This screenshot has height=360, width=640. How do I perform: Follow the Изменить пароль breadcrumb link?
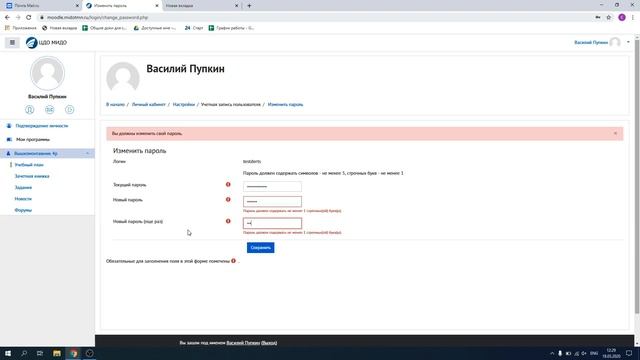coord(285,104)
